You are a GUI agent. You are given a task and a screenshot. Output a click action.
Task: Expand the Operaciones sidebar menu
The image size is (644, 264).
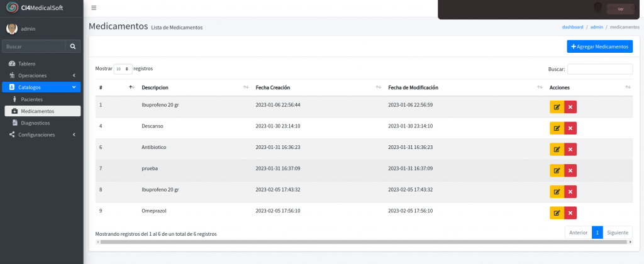tap(42, 75)
